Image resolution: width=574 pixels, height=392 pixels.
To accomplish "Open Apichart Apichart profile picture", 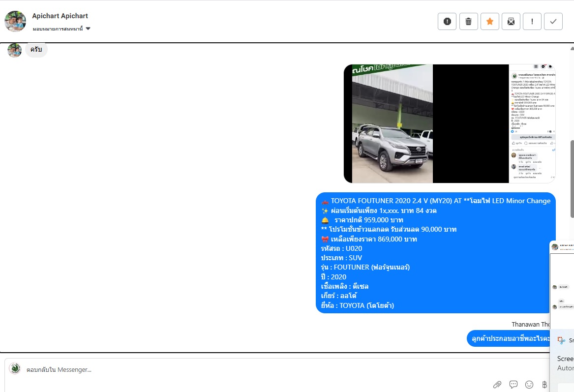I will 15,21.
